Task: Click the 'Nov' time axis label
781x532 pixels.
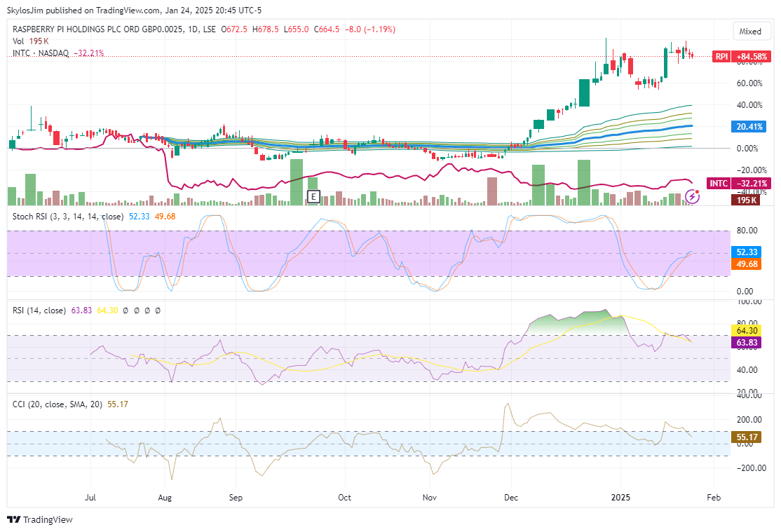Action: click(x=429, y=498)
